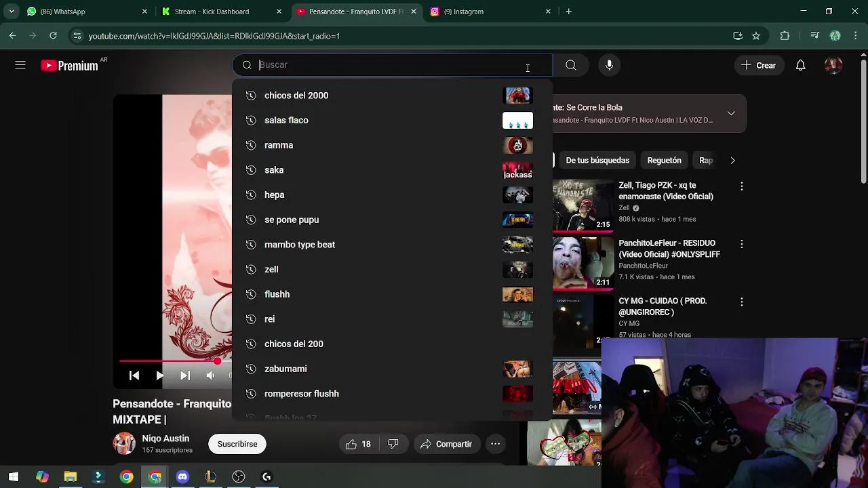Open Niqo Austin channel avatar
Screen dimensions: 868x488
pos(124,443)
